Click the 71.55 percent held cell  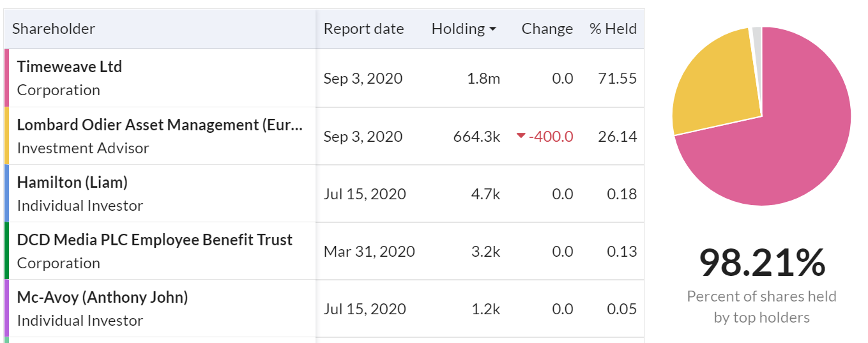coord(618,79)
